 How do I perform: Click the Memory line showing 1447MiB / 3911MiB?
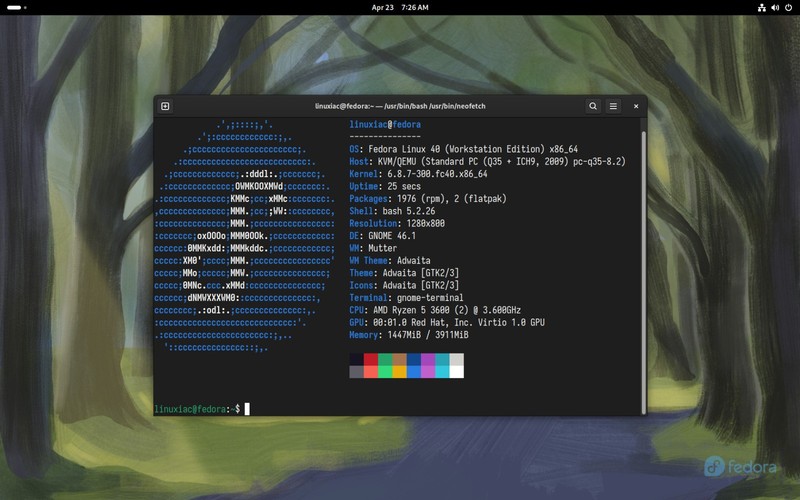point(409,335)
